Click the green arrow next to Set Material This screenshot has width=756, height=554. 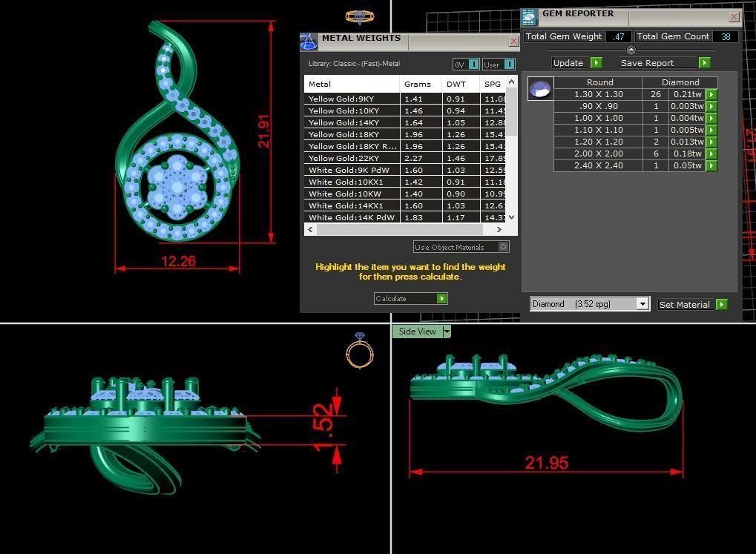tap(721, 304)
